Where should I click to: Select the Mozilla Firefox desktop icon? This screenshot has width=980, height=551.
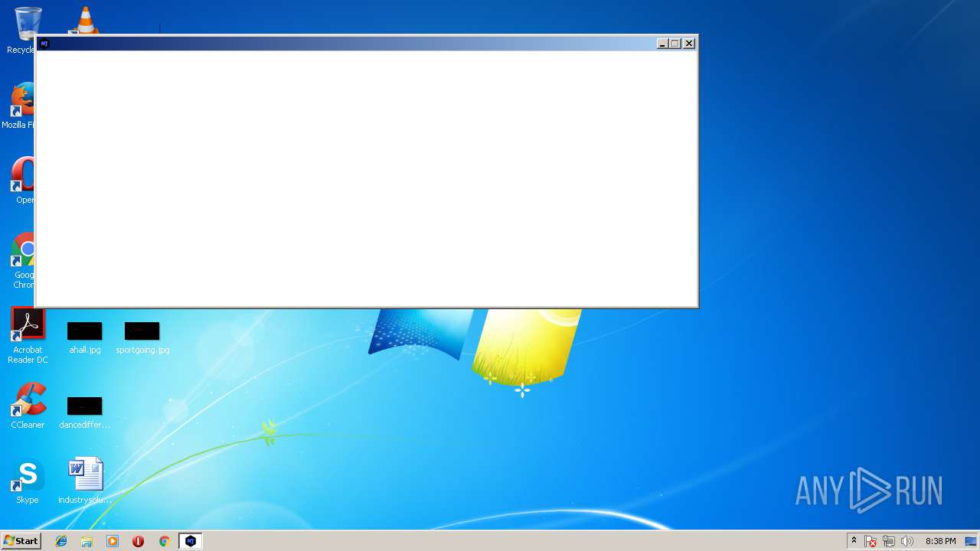point(18,106)
